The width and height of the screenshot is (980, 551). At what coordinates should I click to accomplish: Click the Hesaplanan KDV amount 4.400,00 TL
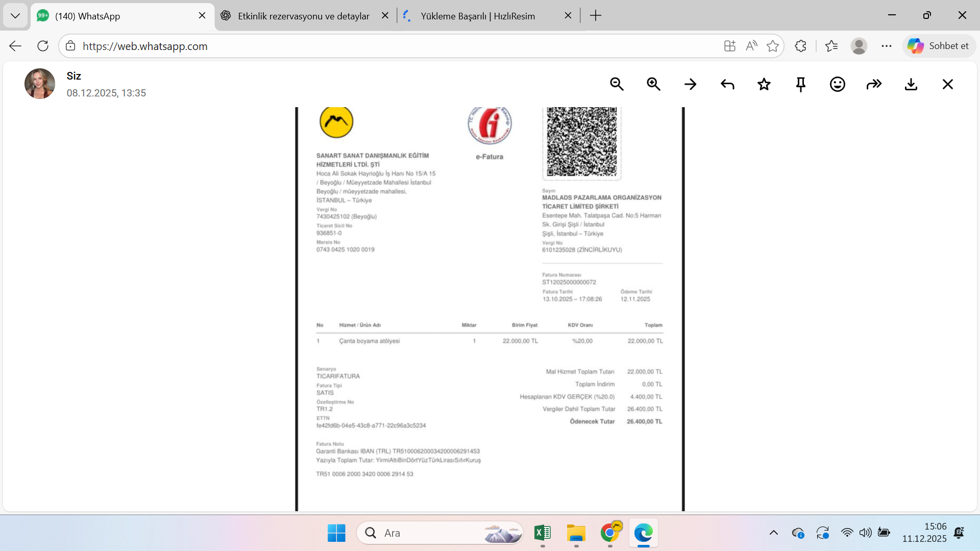point(646,396)
